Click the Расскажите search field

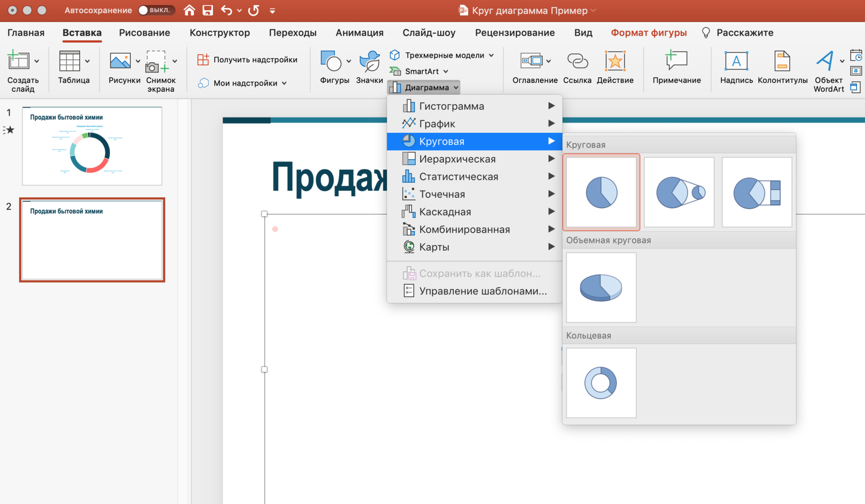pyautogui.click(x=737, y=32)
